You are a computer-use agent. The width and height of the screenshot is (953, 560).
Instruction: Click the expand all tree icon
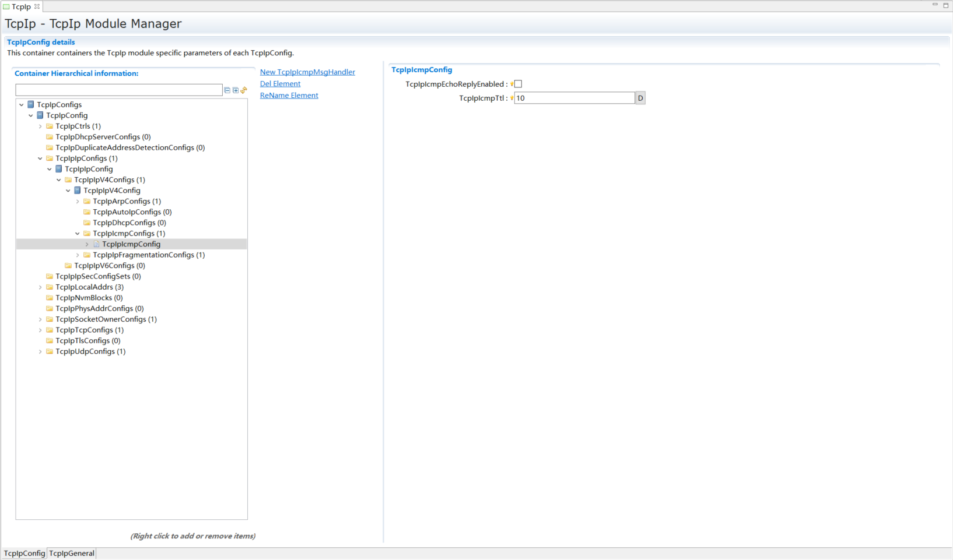236,90
